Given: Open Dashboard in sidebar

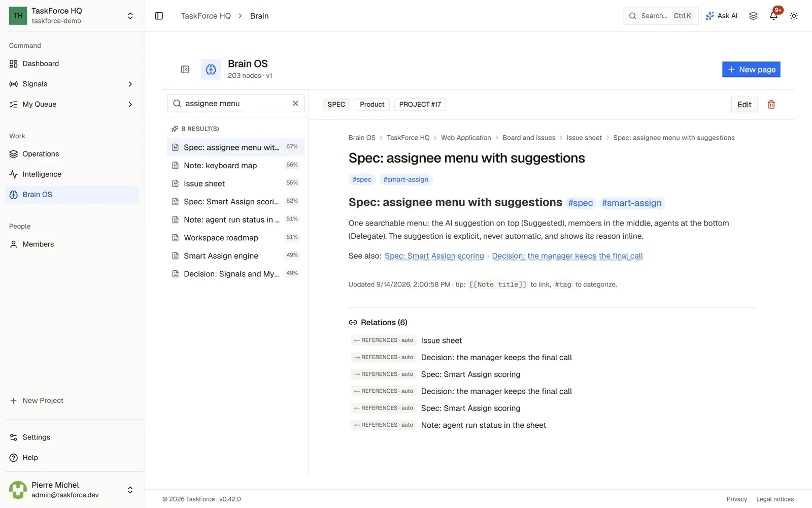Looking at the screenshot, I should pyautogui.click(x=72, y=63).
